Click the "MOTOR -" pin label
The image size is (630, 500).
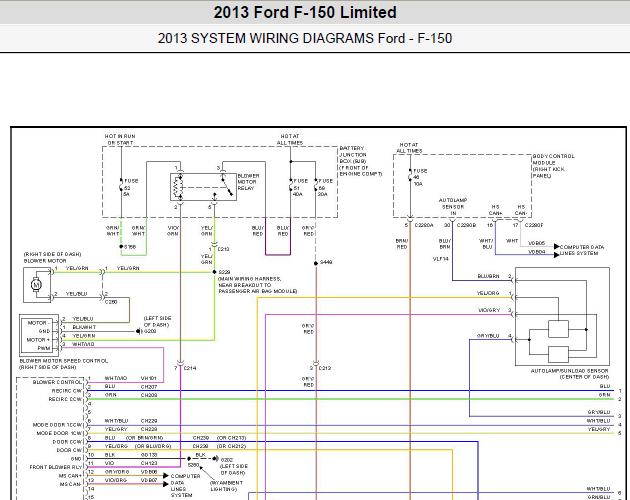coord(39,323)
